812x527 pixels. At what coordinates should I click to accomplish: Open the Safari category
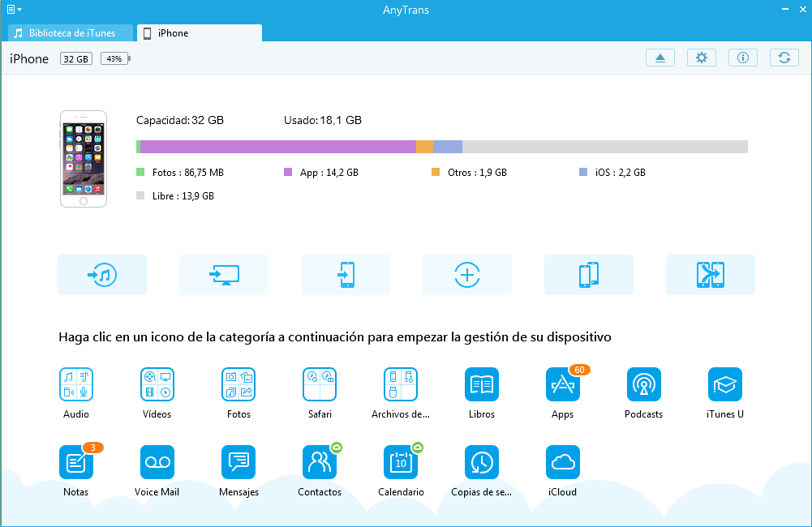click(x=320, y=384)
